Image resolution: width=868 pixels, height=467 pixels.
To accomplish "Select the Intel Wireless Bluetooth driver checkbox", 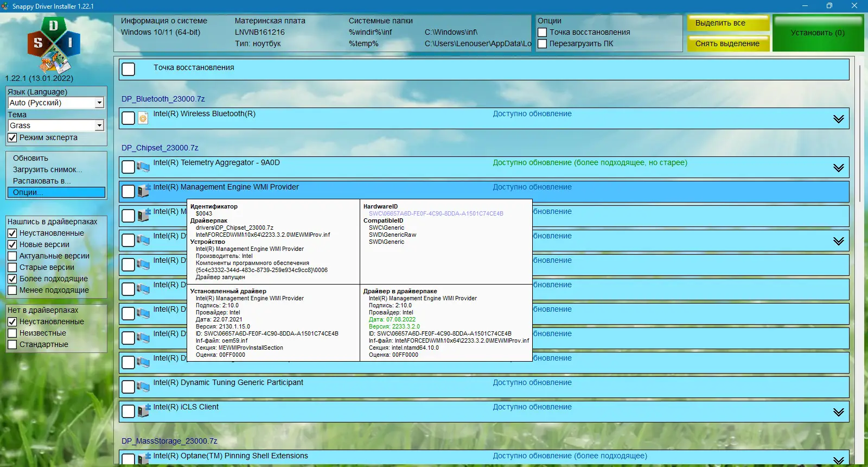I will [129, 118].
